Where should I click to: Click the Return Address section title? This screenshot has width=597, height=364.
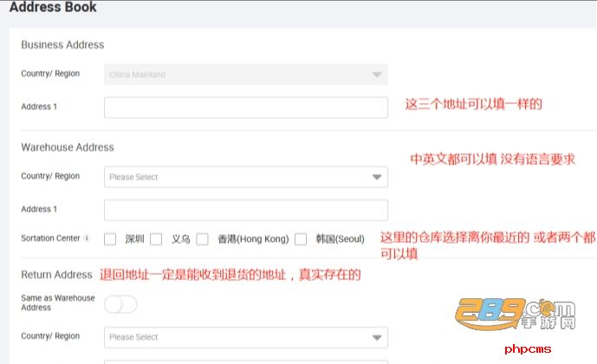[56, 275]
